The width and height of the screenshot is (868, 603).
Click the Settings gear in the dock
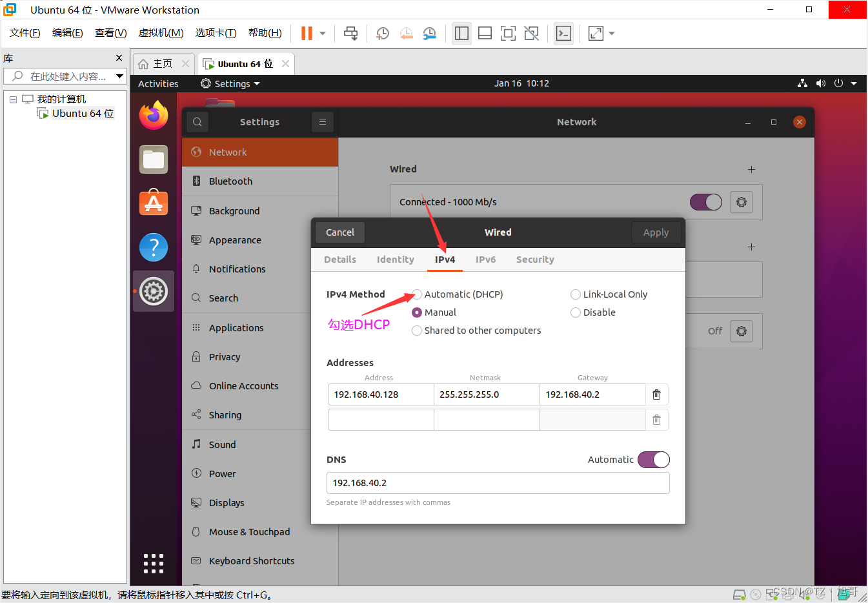pyautogui.click(x=154, y=291)
